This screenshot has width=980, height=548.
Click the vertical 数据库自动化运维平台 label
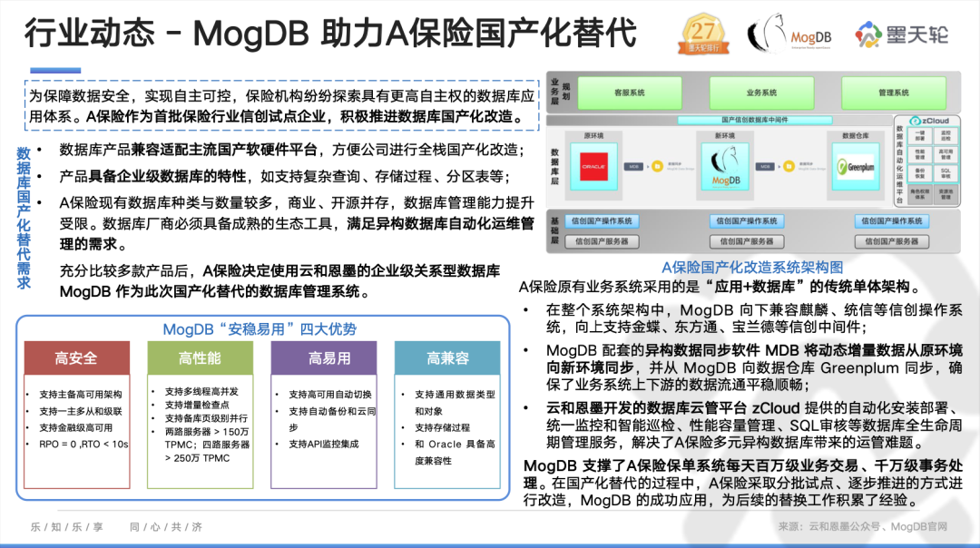click(x=900, y=164)
